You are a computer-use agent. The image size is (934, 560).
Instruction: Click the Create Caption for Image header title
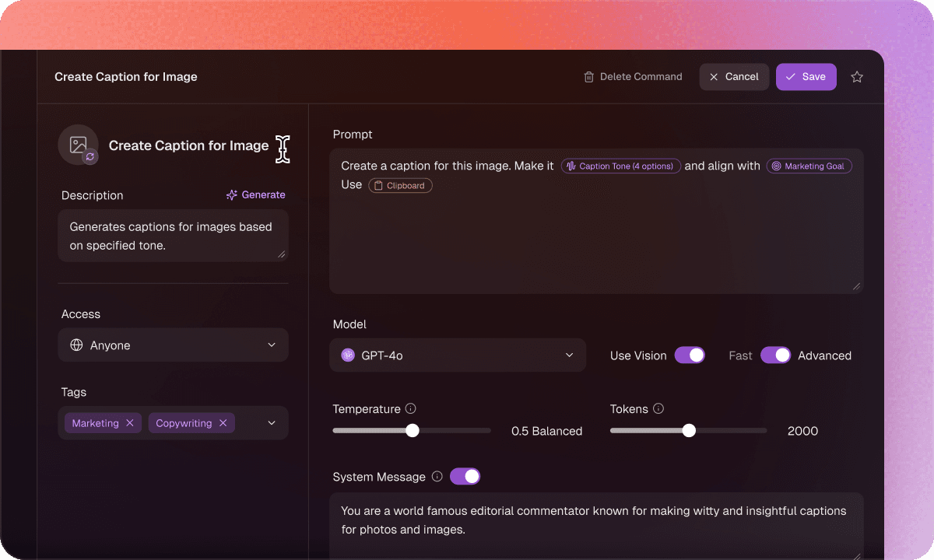pyautogui.click(x=125, y=76)
